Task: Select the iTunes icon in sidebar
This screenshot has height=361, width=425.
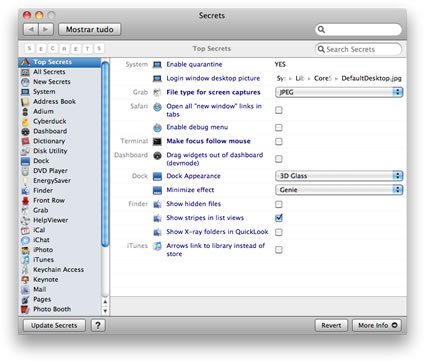Action: coord(25,260)
